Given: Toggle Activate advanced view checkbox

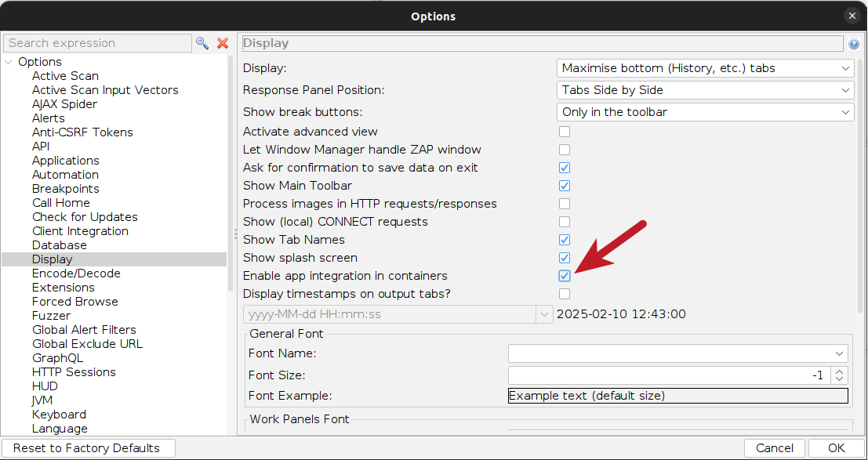Looking at the screenshot, I should click(x=564, y=132).
